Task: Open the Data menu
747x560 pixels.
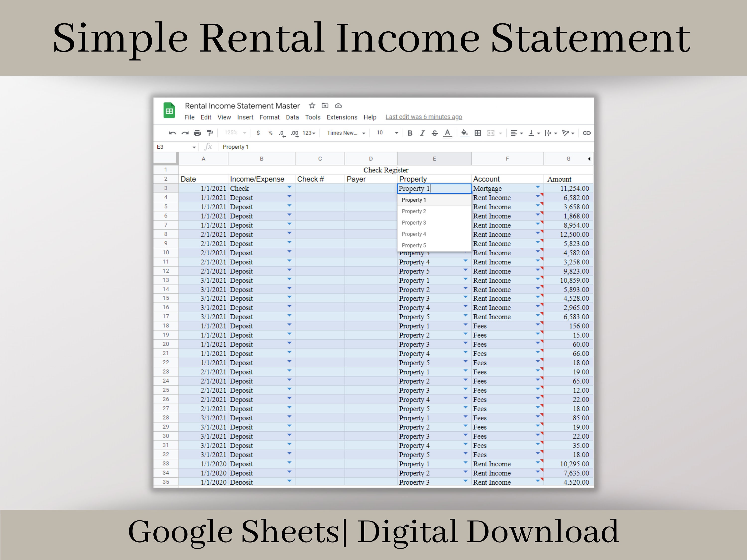Action: [x=292, y=117]
